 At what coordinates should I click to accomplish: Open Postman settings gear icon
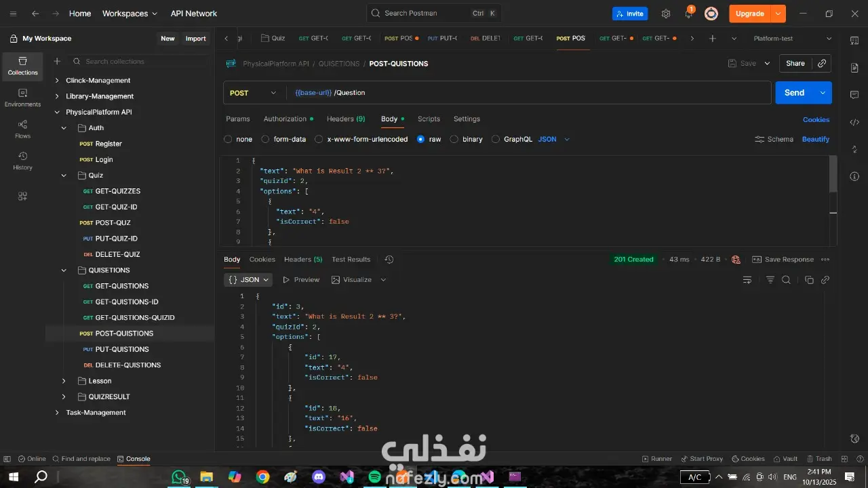(x=666, y=14)
